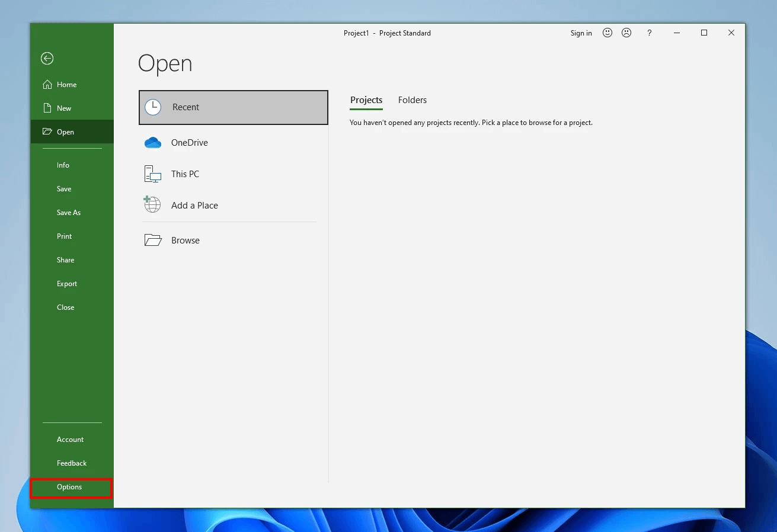Click the Sign in link
Image resolution: width=777 pixels, height=532 pixels.
click(x=581, y=33)
